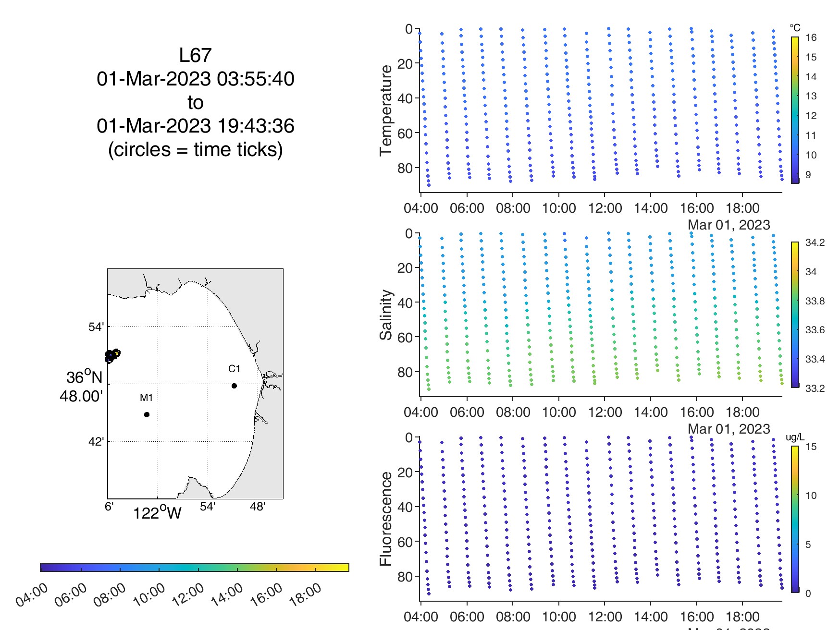Click the 33.8 tick on salinity colorbar

pos(815,301)
